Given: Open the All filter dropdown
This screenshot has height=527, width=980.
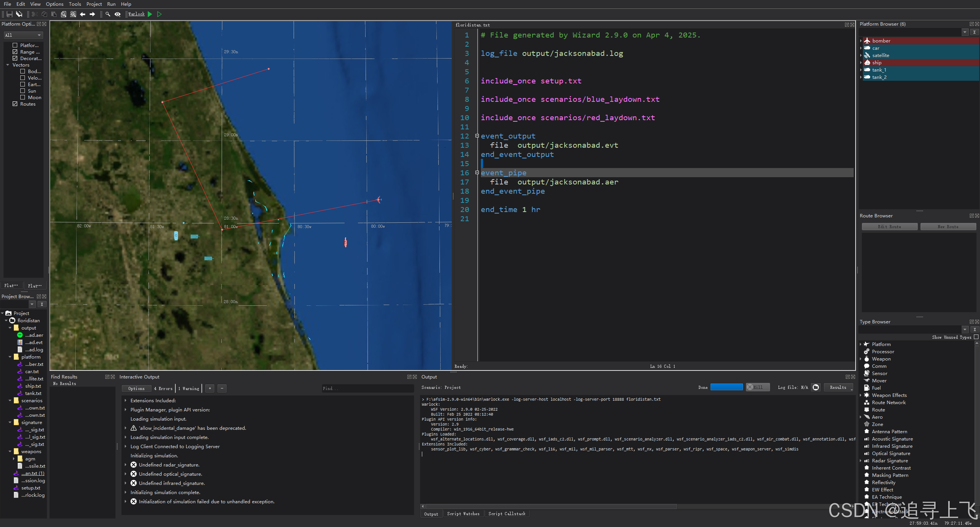Looking at the screenshot, I should point(23,35).
